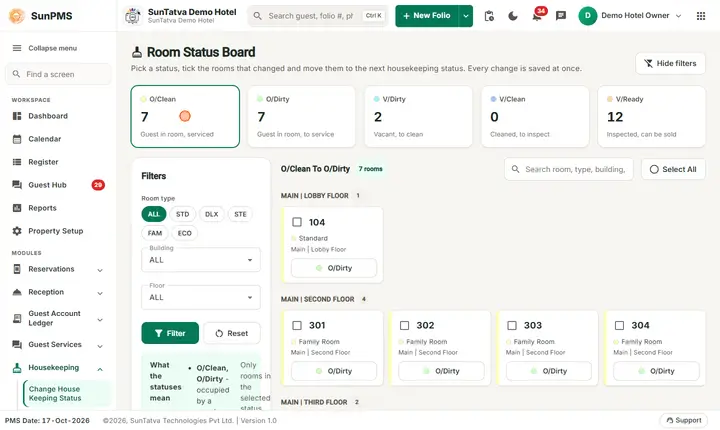Open the clipboard clock icon in header
720x430 pixels.
[489, 16]
